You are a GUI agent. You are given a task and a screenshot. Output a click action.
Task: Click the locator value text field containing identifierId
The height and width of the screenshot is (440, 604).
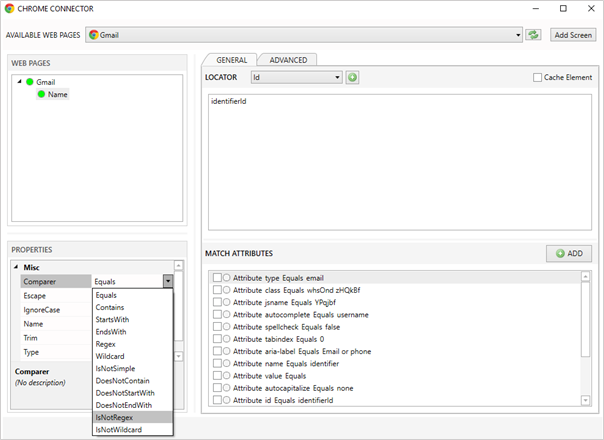(x=400, y=162)
